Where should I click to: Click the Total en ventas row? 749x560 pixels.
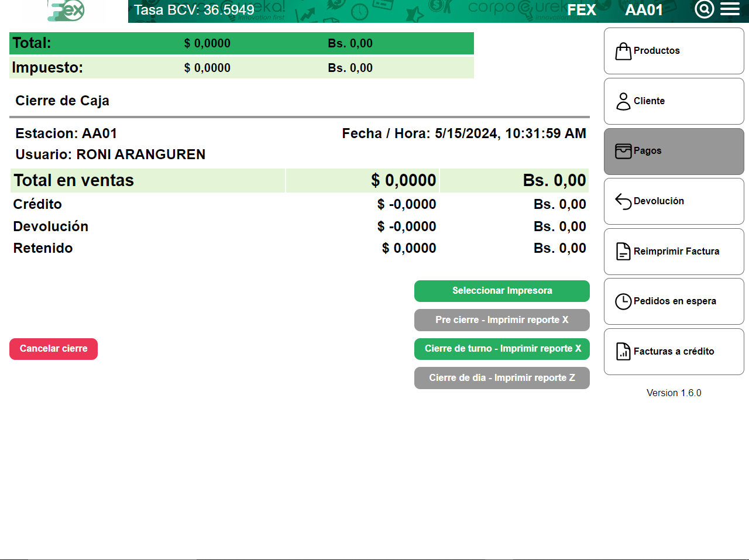[299, 180]
